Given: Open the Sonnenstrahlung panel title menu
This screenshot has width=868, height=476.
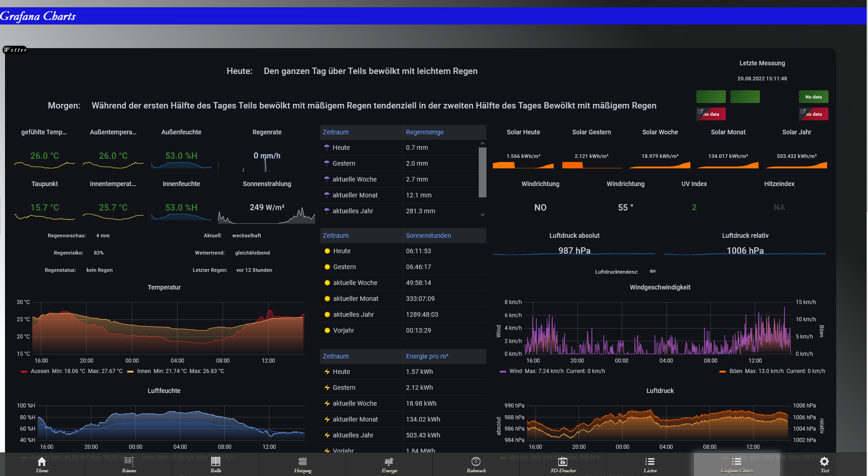Looking at the screenshot, I should click(267, 184).
